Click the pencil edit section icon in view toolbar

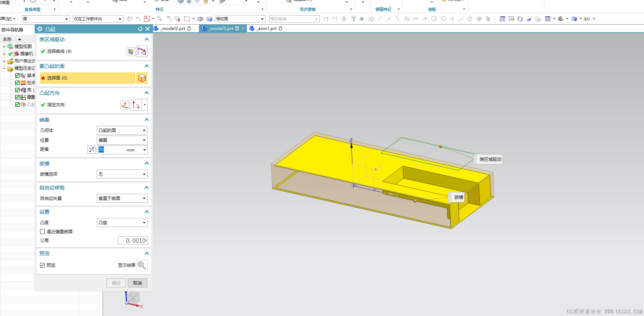(529, 19)
